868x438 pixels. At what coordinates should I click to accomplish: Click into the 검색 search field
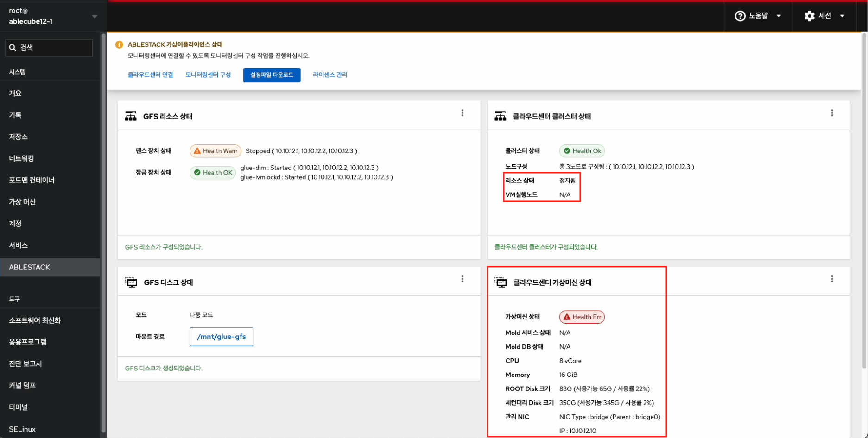(x=53, y=48)
